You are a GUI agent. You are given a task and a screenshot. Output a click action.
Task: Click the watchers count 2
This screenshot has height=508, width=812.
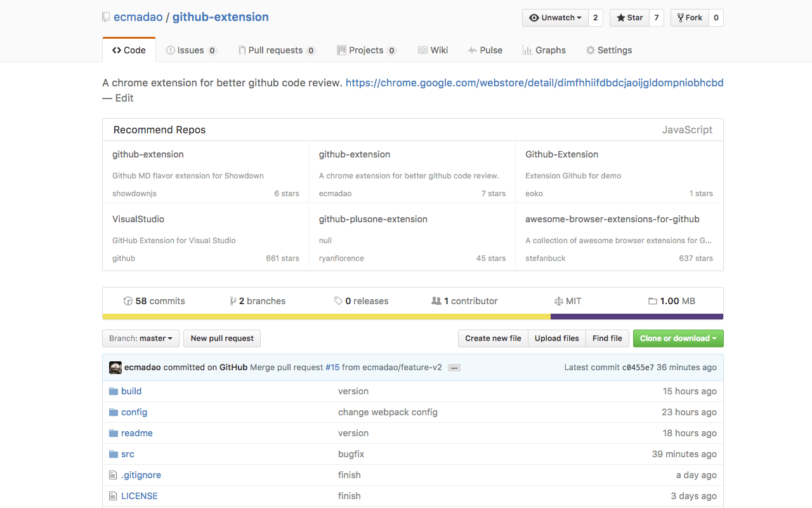coord(595,18)
